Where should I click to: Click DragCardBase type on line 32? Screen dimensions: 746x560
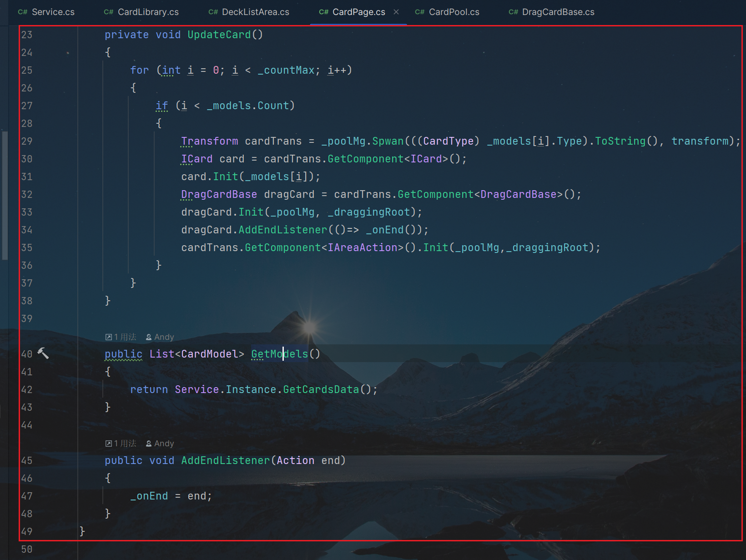point(219,194)
